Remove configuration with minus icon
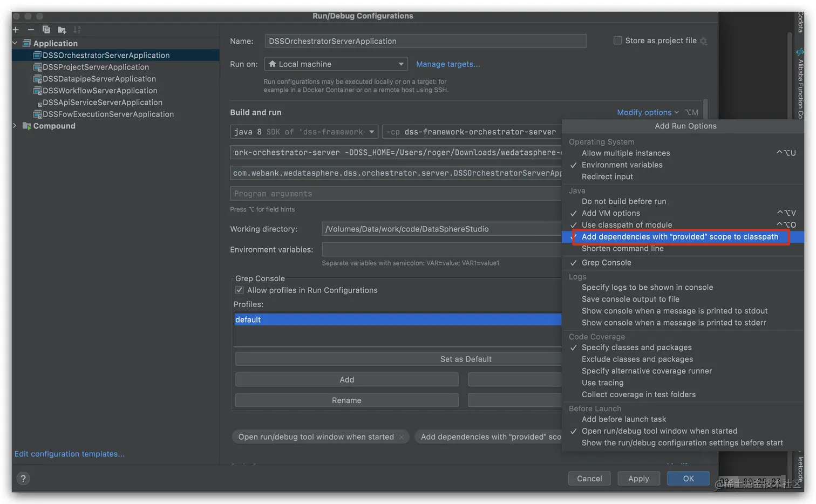The width and height of the screenshot is (816, 504). tap(31, 30)
